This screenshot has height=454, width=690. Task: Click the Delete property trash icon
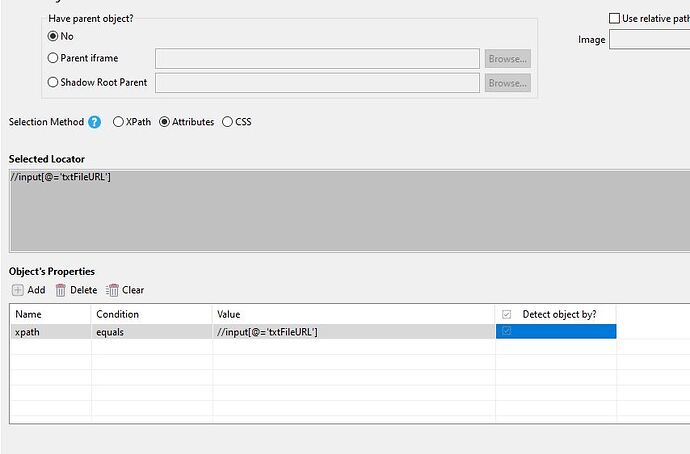click(x=60, y=290)
